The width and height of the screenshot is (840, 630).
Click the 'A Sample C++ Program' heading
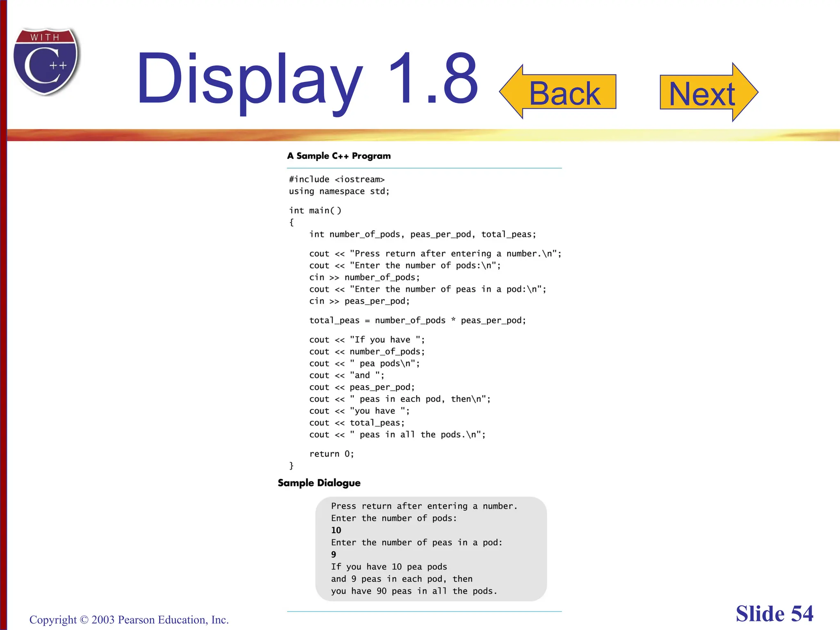tap(339, 156)
